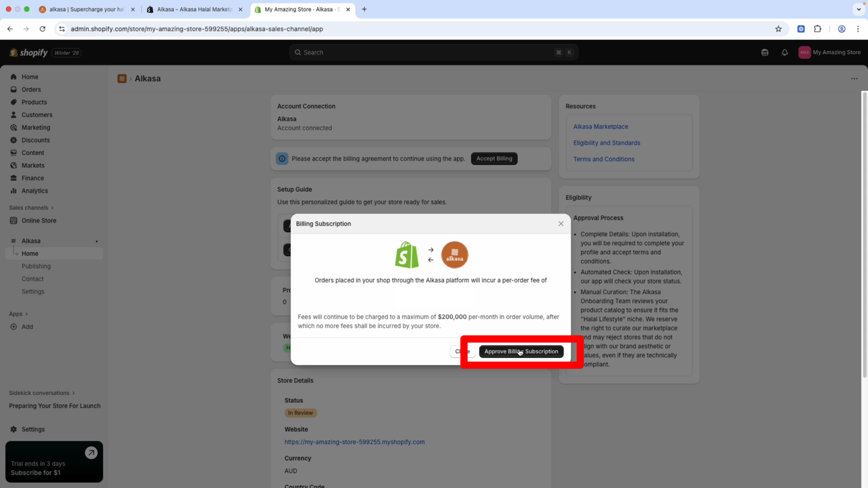Image resolution: width=868 pixels, height=488 pixels.
Task: Click the Sidekick icon in top bar
Action: coord(765,53)
